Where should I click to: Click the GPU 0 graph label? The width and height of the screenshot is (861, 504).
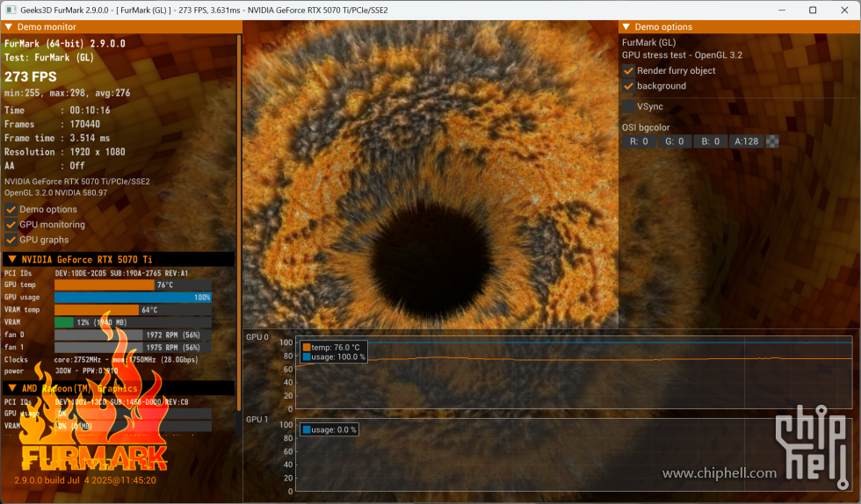point(257,337)
